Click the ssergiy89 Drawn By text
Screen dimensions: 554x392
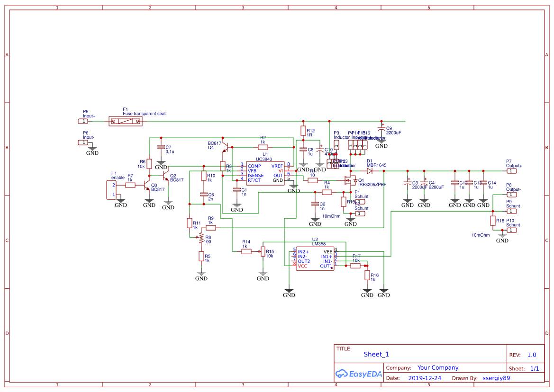tap(496, 378)
